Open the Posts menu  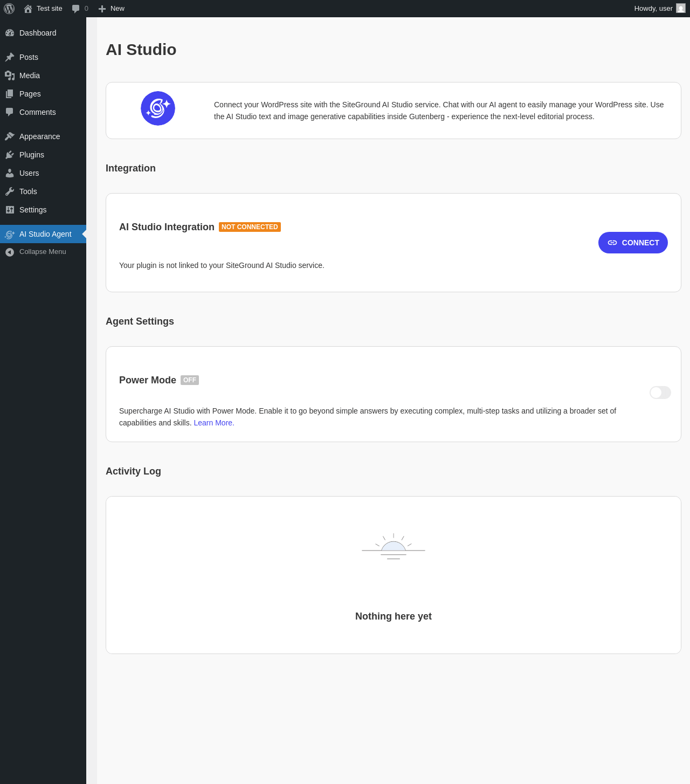29,57
